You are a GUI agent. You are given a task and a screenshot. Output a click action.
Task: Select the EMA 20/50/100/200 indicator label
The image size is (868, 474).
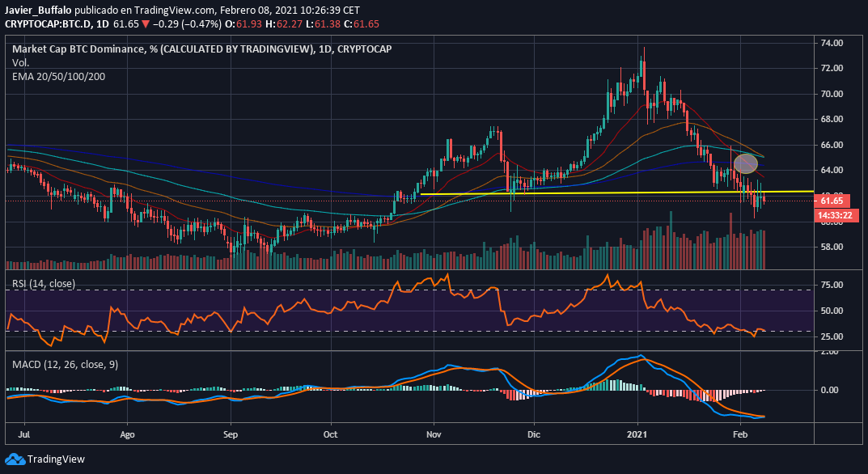point(57,76)
